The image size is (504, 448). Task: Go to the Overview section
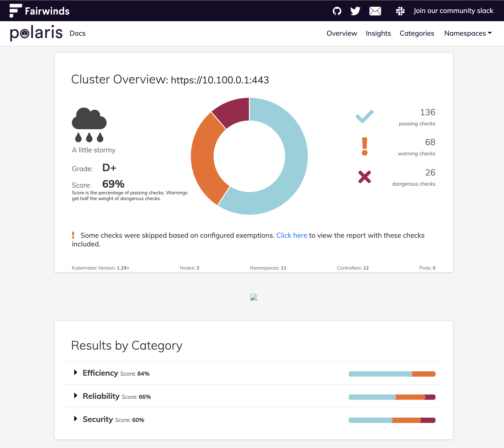(x=342, y=33)
